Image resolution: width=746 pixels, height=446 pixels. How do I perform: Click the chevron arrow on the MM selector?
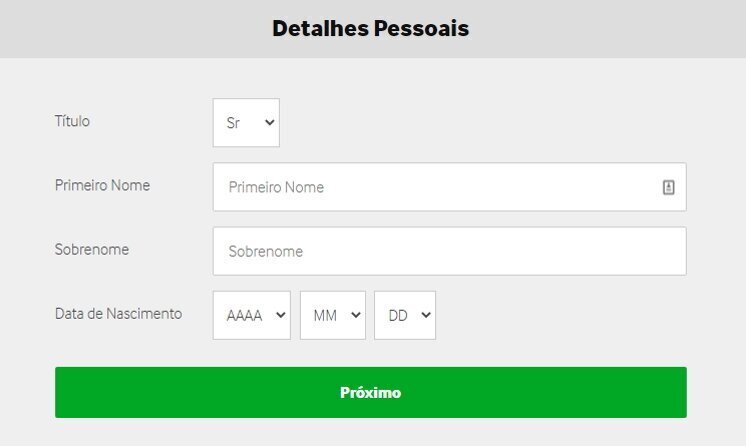355,315
